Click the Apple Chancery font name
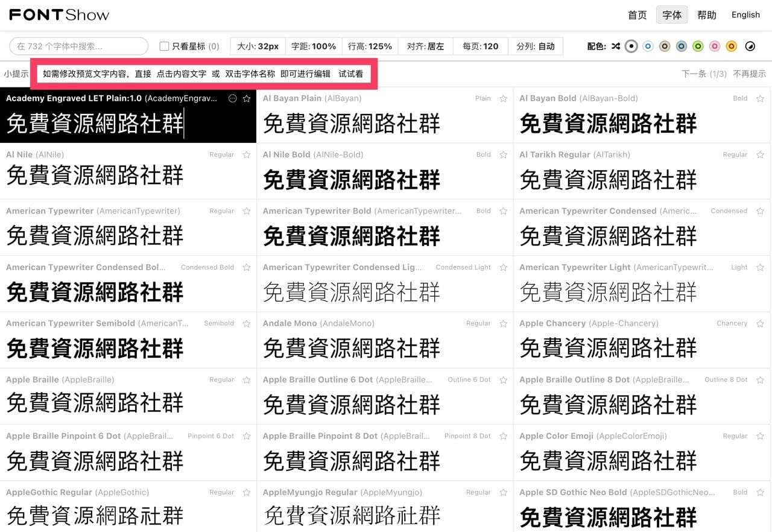 (x=589, y=324)
